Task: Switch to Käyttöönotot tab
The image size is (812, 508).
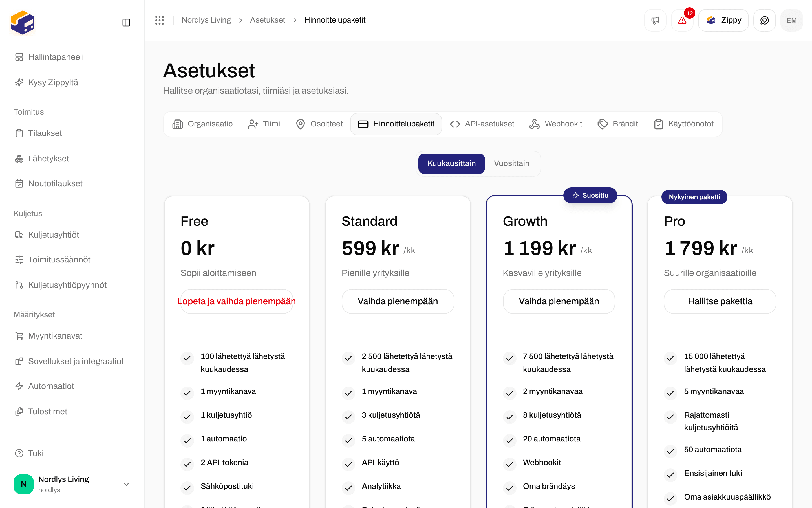Action: tap(683, 124)
